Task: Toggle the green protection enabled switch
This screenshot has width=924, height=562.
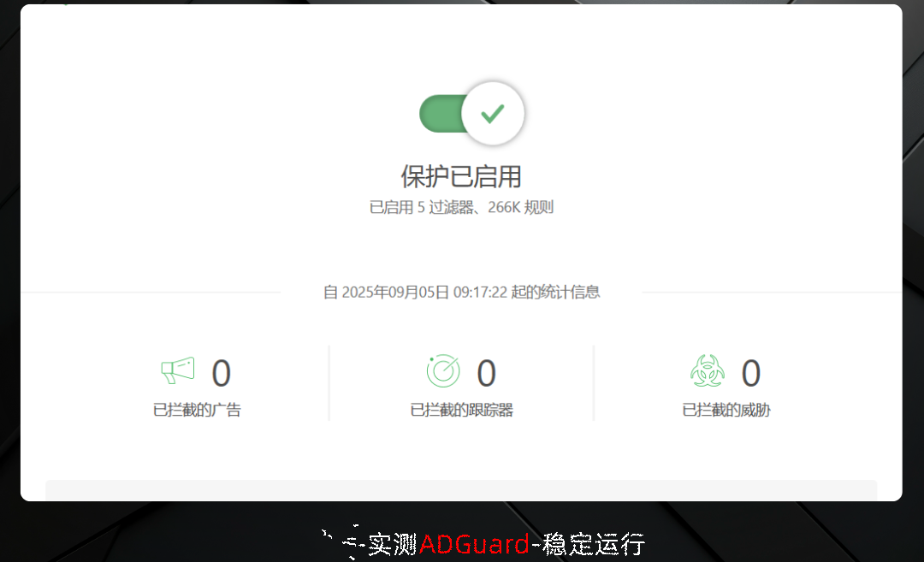Action: 471,113
